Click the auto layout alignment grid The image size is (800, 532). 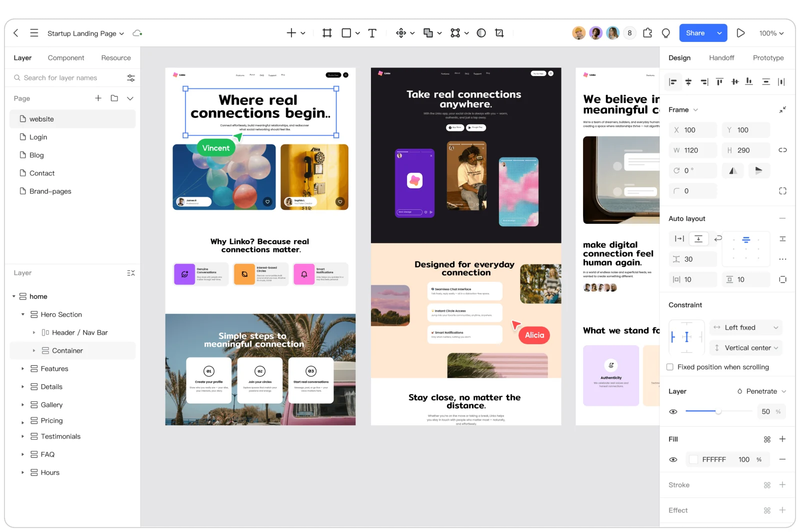746,249
